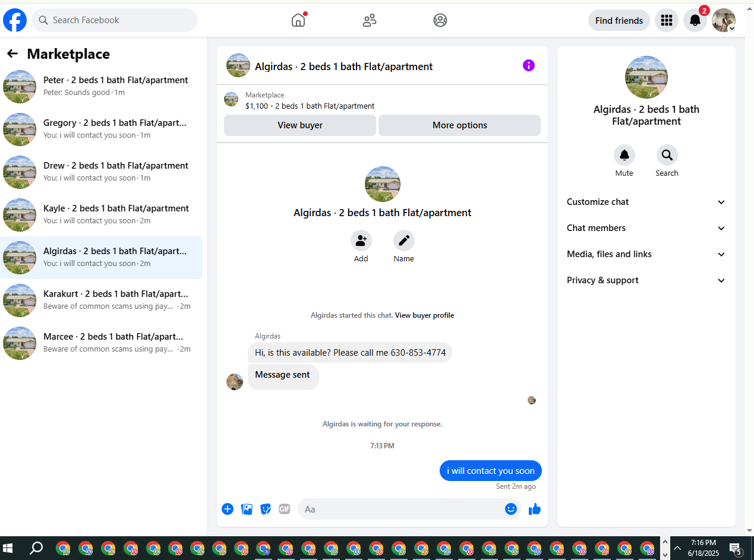Click the taskbar clock showing 7:16 PM
The height and width of the screenshot is (560, 754).
click(703, 548)
